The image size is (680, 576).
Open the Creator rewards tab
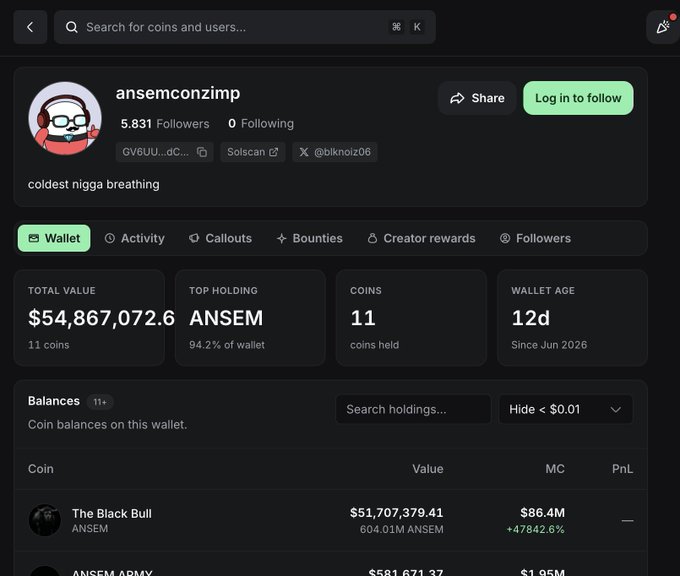pos(421,238)
